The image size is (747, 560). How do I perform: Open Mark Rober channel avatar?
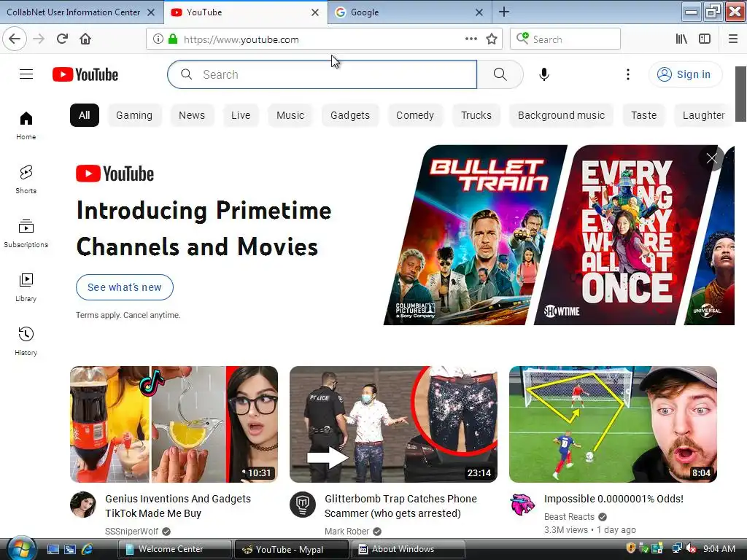pos(303,505)
